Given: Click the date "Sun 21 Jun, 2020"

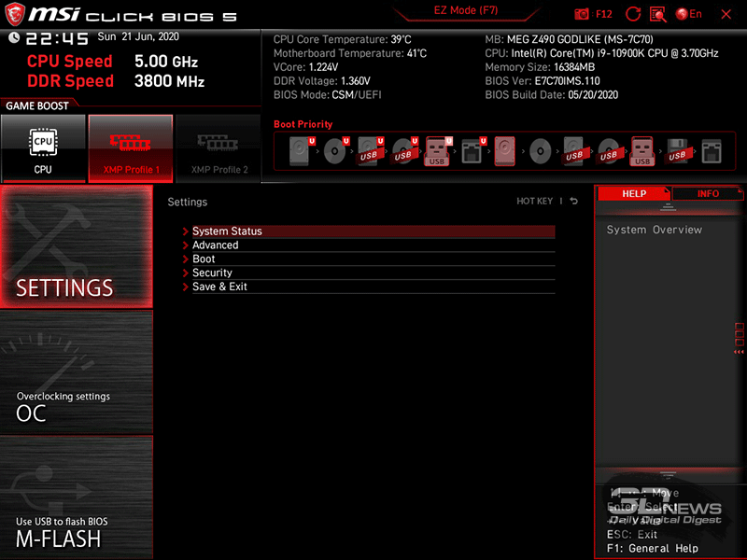Looking at the screenshot, I should (x=138, y=36).
